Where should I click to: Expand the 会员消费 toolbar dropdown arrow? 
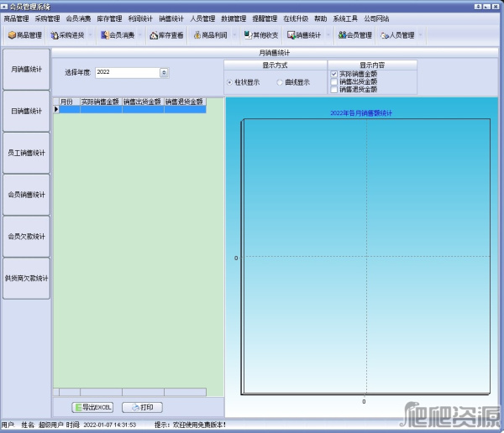point(140,35)
